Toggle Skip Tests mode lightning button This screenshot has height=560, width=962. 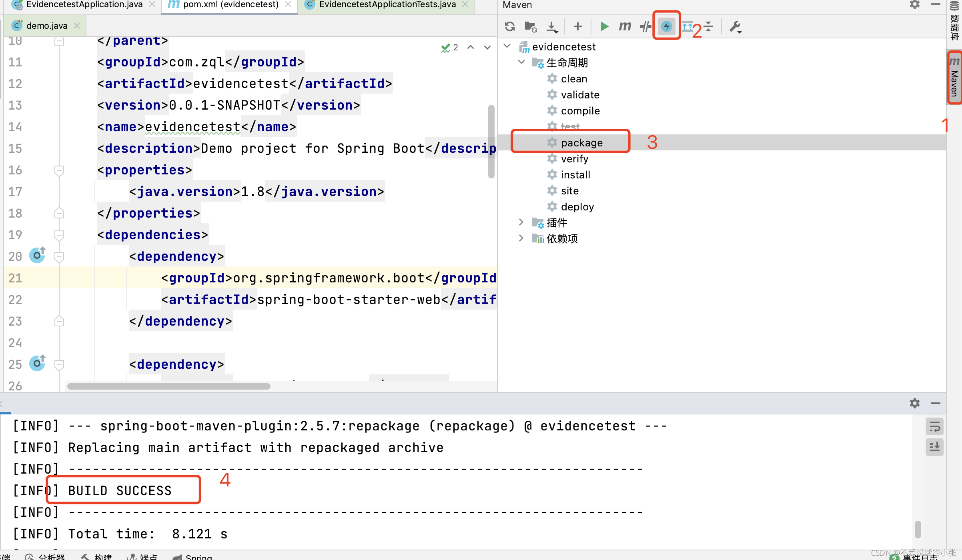(x=666, y=26)
